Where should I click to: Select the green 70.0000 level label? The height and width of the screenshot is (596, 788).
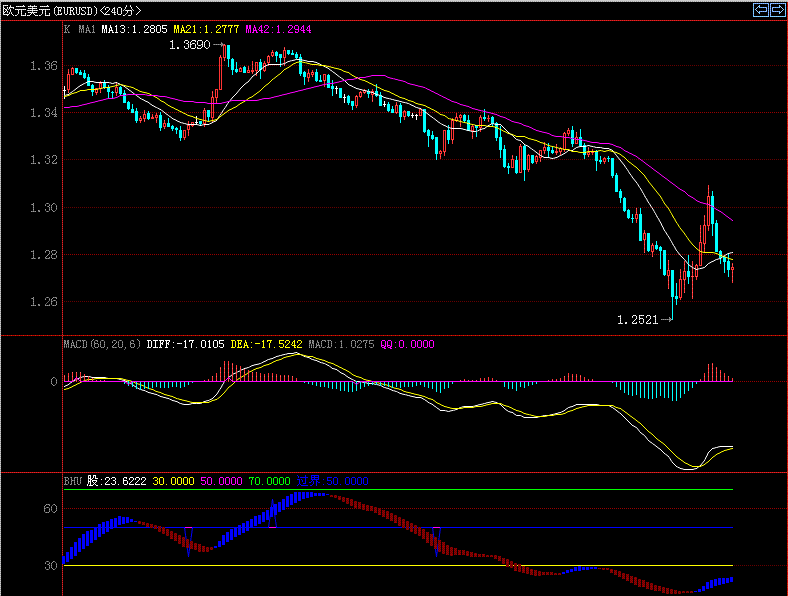tap(269, 481)
